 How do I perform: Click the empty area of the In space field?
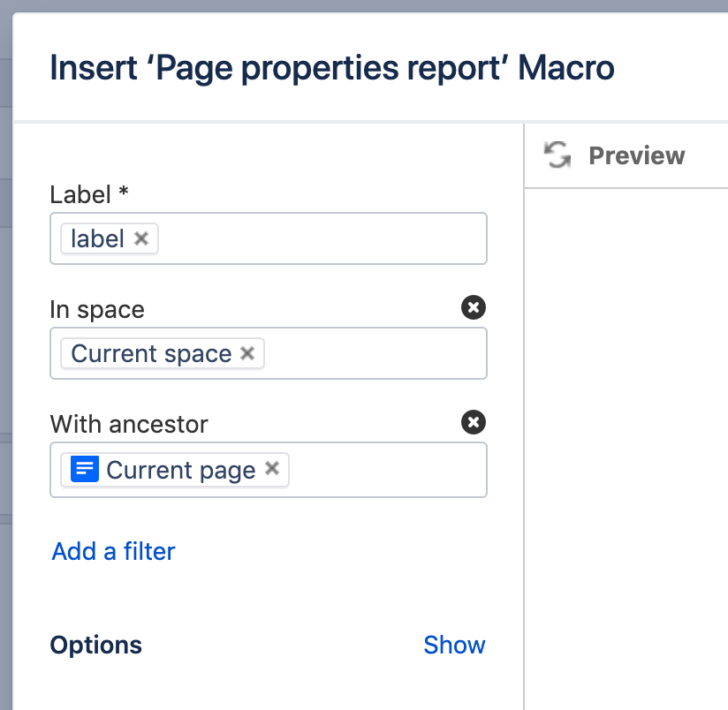pyautogui.click(x=371, y=353)
